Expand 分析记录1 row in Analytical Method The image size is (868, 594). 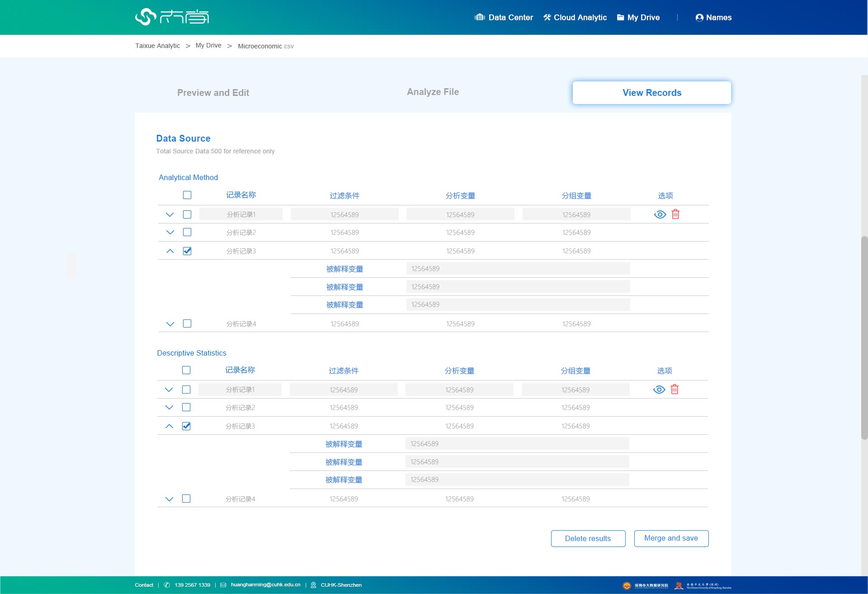tap(170, 215)
